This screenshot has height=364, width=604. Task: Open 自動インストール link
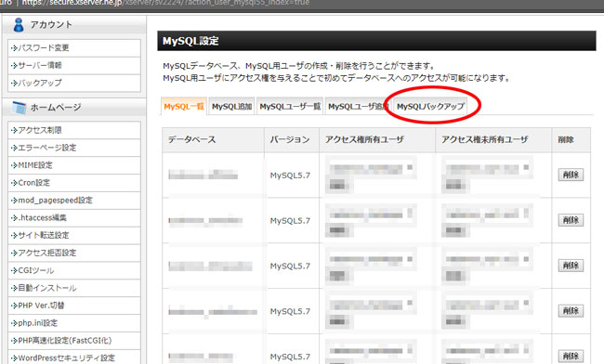pos(74,288)
